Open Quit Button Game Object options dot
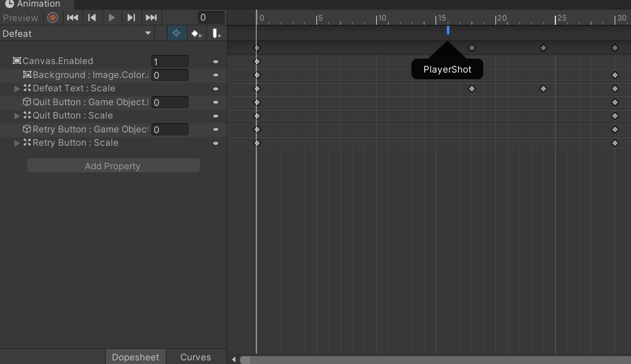This screenshot has height=364, width=631. [x=216, y=103]
